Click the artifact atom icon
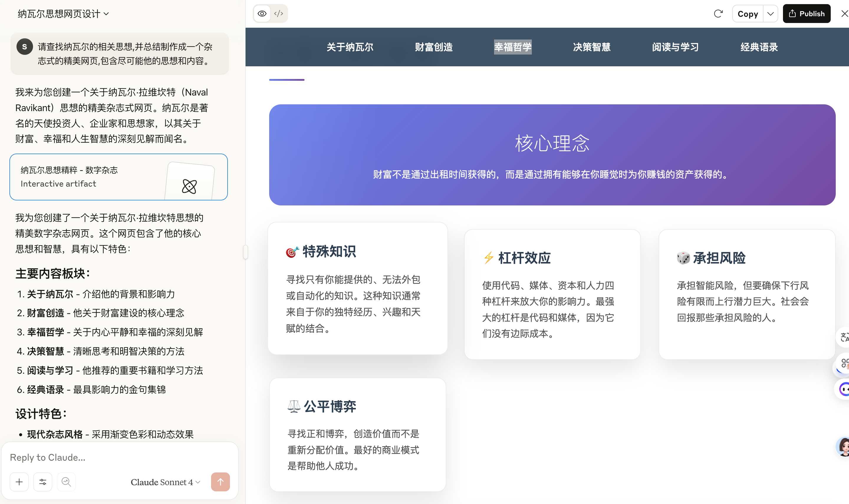Viewport: 849px width, 504px height. click(x=189, y=186)
